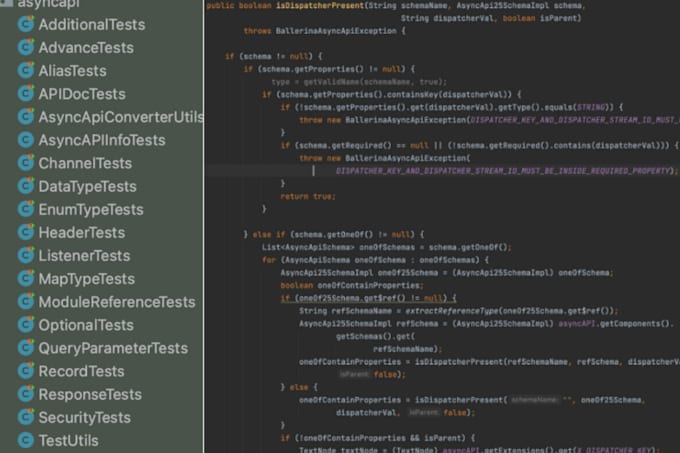Click the 'else if (schema.getOneOf() != null)' line
Viewport: 680px width, 453px height.
[x=334, y=235]
